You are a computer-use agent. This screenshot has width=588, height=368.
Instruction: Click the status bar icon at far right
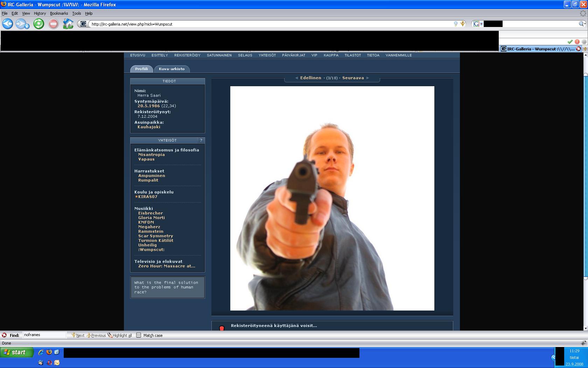pyautogui.click(x=583, y=343)
